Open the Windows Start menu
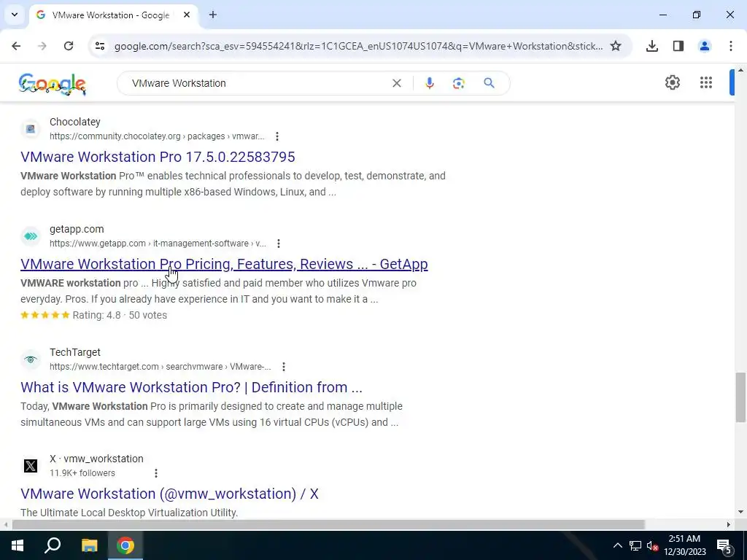Viewport: 747px width, 560px height. (18, 545)
